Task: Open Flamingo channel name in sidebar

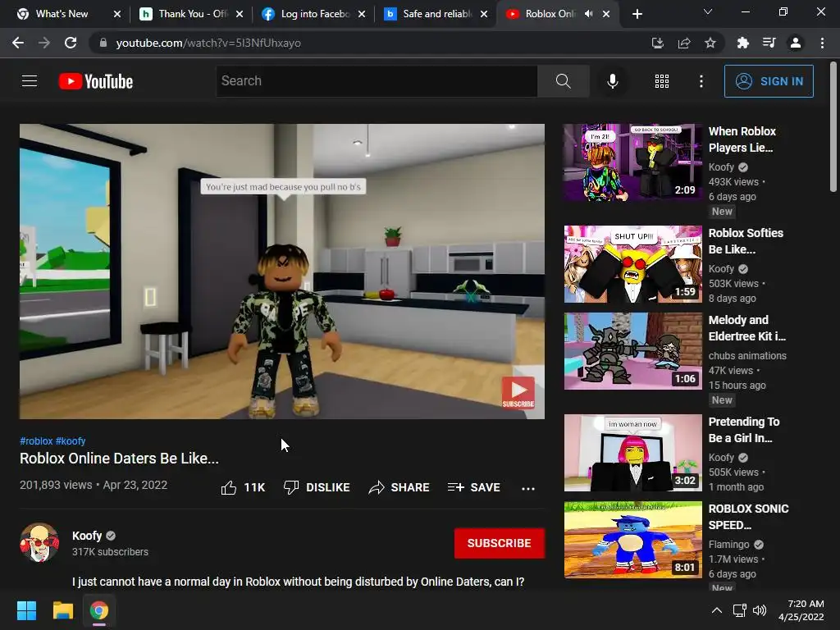Action: coord(728,545)
